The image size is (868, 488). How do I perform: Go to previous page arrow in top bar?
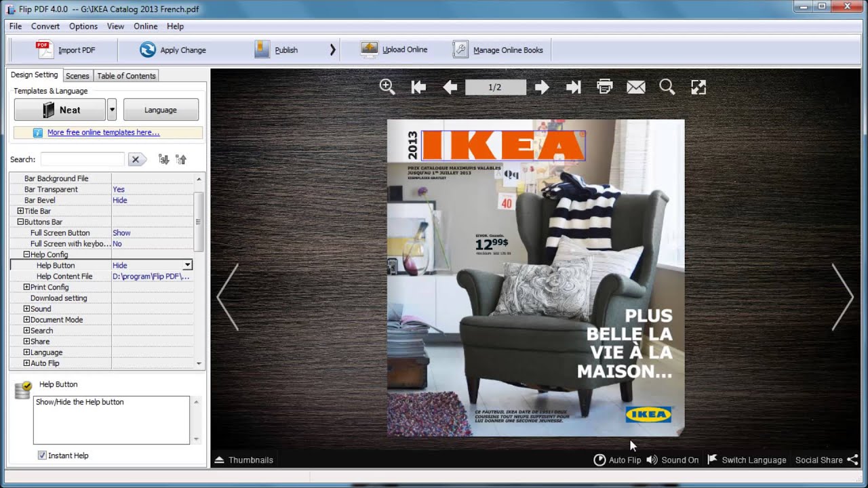point(450,87)
